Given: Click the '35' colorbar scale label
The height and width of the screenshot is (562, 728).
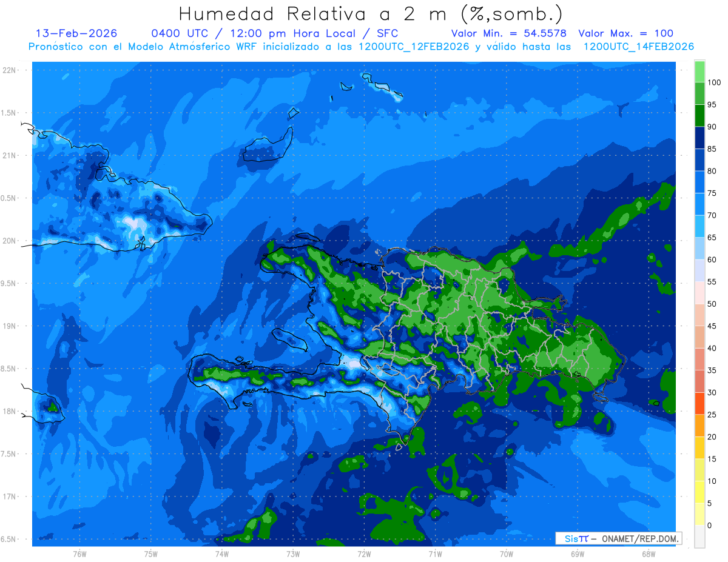Looking at the screenshot, I should coord(712,370).
